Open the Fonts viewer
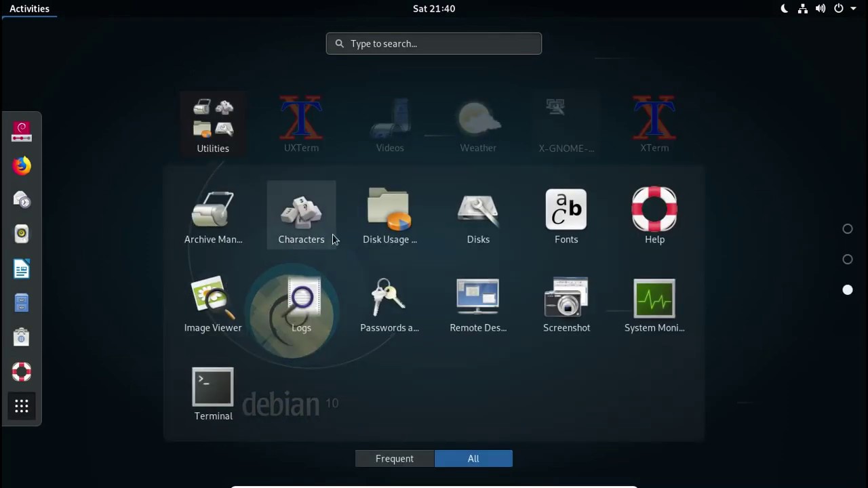Viewport: 868px width, 488px height. (566, 216)
